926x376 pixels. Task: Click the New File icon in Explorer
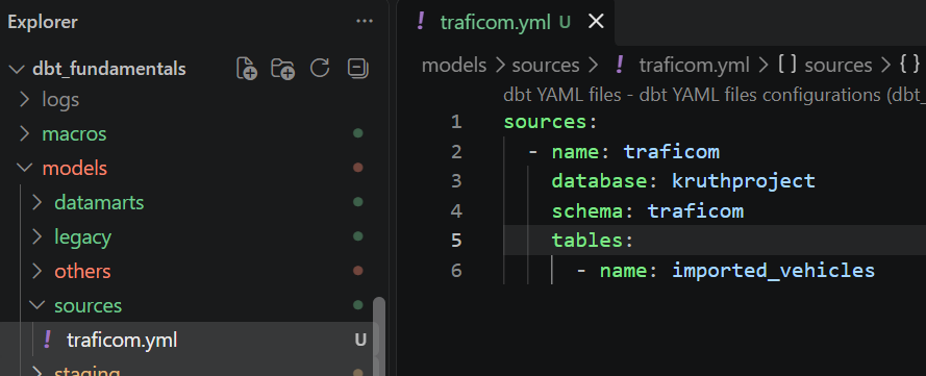(246, 68)
